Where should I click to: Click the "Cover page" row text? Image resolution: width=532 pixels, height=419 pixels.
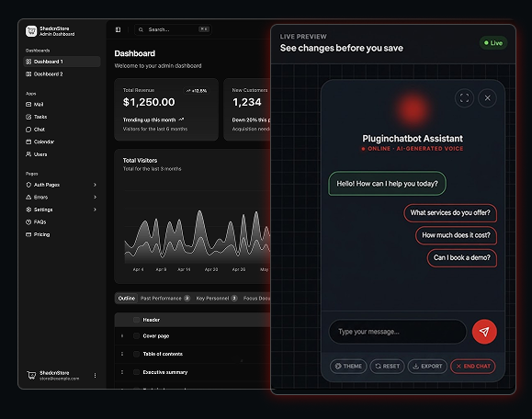[x=156, y=336]
